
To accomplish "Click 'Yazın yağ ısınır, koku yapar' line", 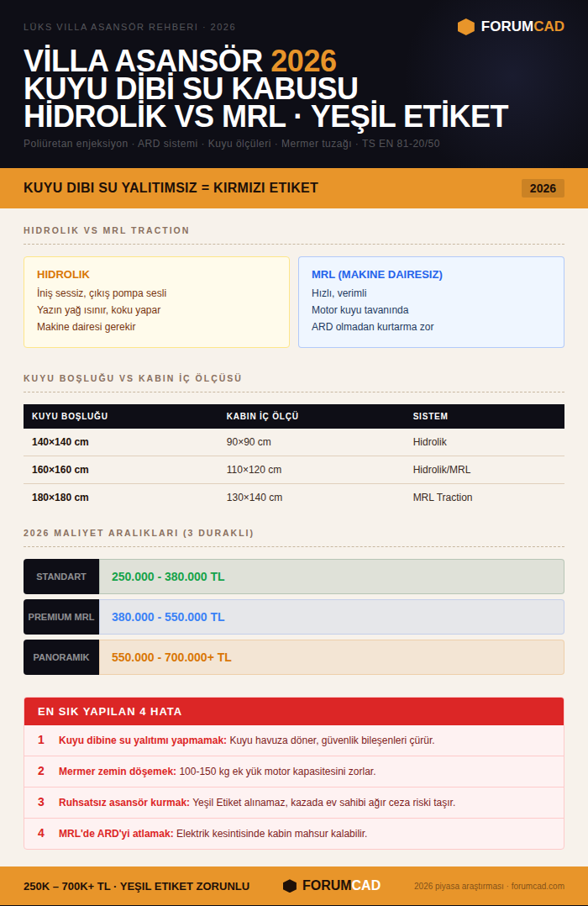I will point(99,309).
